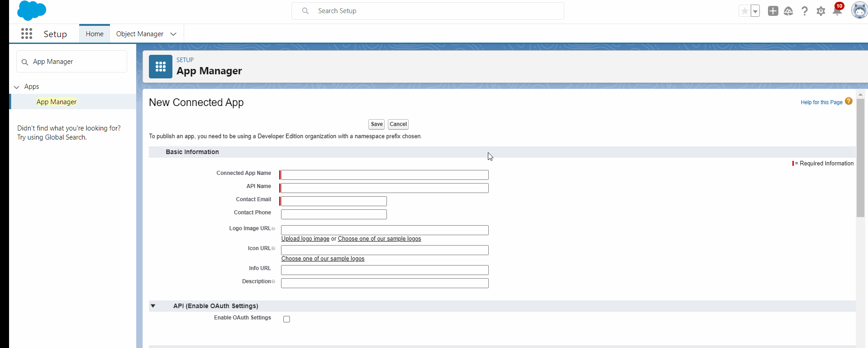The height and width of the screenshot is (348, 868).
Task: Switch to the Home tab
Action: coord(95,34)
